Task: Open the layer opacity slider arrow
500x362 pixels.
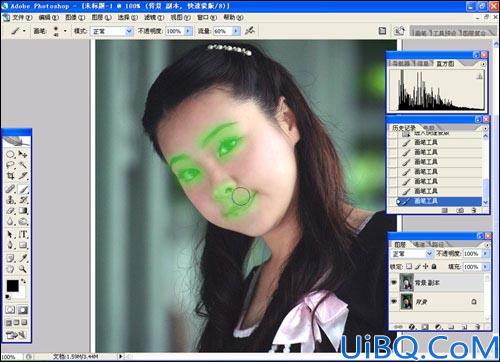Action: 485,254
